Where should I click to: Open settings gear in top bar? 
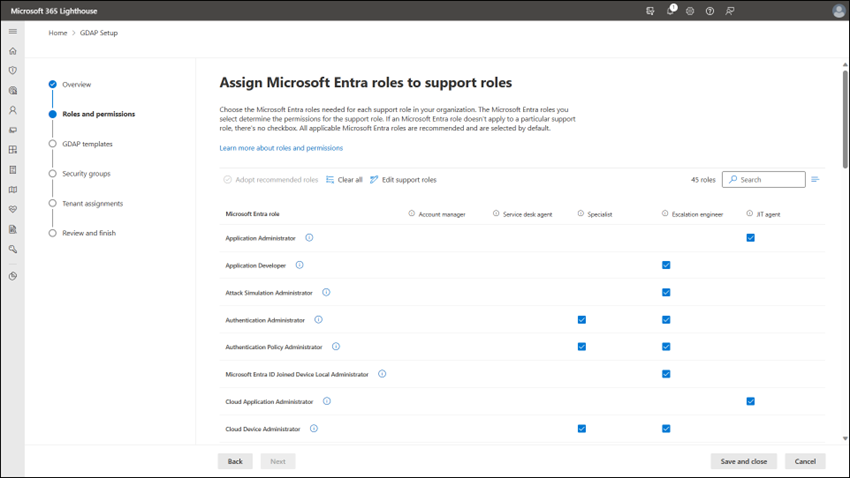click(690, 11)
